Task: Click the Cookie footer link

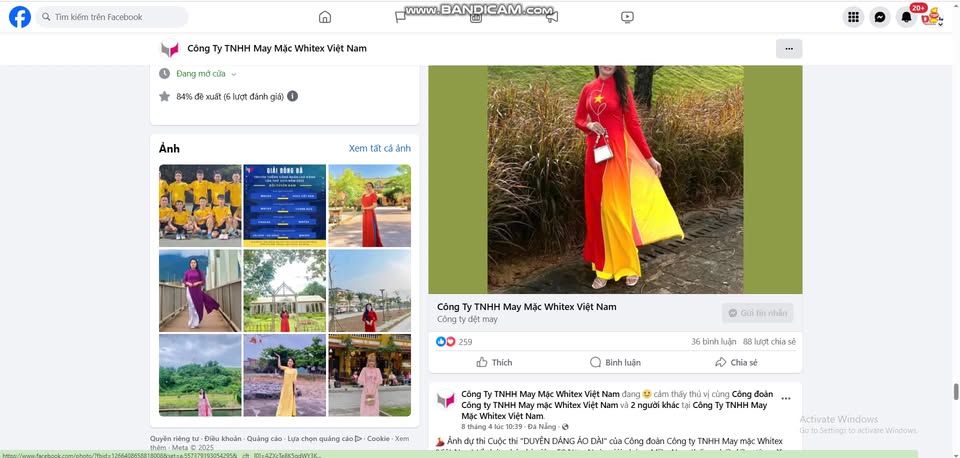Action: 378,439
